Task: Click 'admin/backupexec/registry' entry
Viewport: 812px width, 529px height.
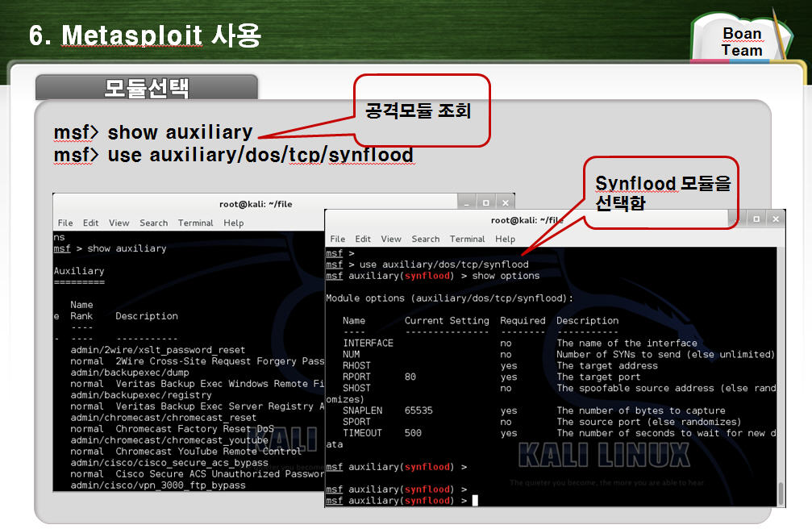Action: (x=141, y=395)
